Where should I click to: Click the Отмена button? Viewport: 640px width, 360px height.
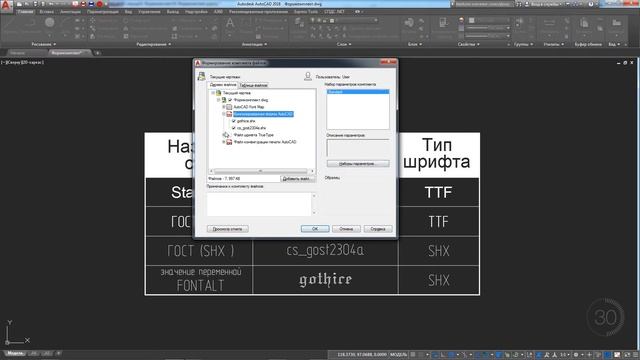click(346, 229)
